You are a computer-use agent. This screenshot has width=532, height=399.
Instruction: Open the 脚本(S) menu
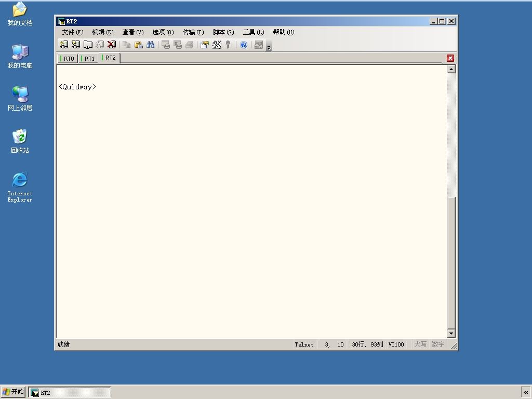click(223, 32)
